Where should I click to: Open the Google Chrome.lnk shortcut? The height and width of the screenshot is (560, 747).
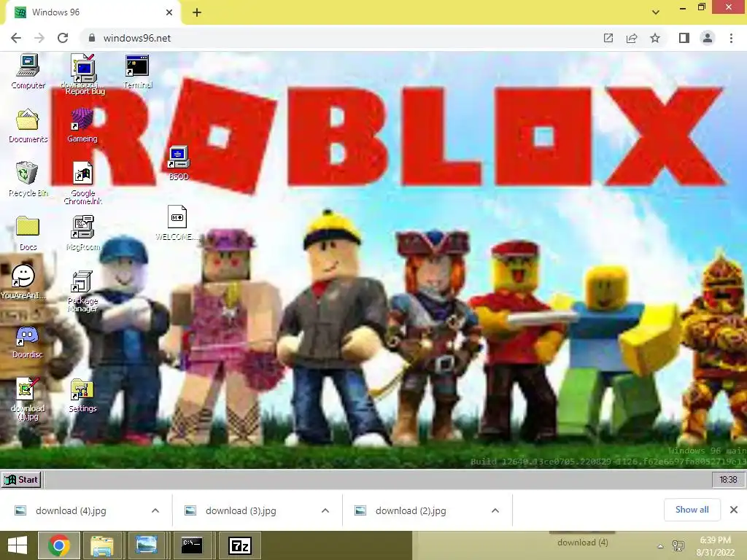pos(83,183)
